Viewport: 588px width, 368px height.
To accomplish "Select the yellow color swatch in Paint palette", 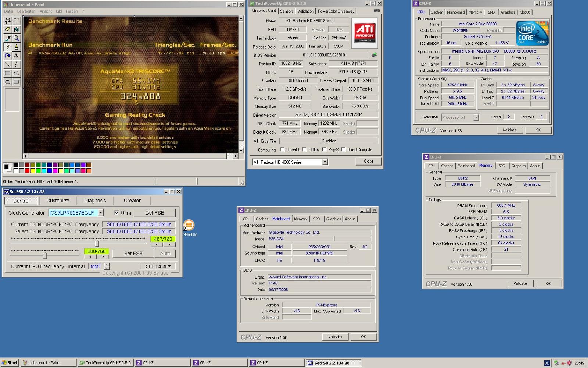I will click(x=33, y=170).
